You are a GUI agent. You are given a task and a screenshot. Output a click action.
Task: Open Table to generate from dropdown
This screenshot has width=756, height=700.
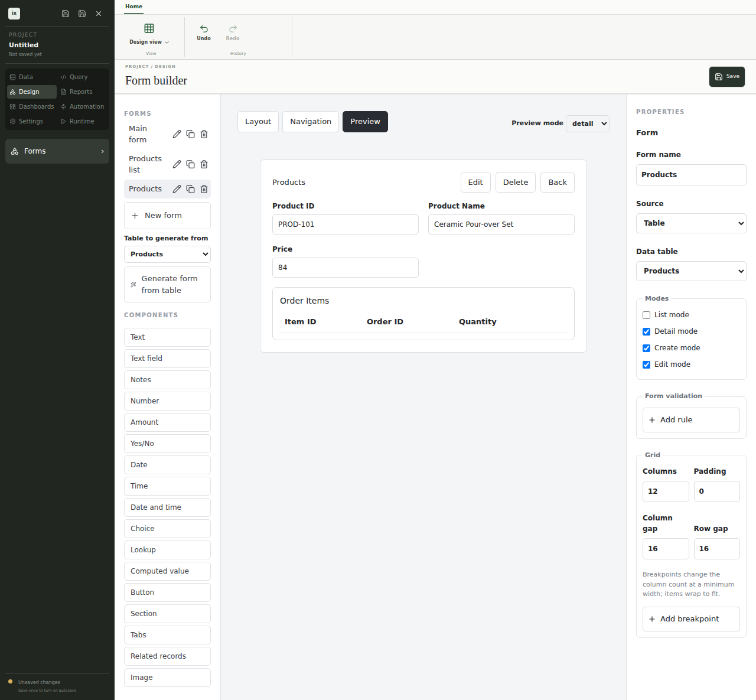point(167,254)
